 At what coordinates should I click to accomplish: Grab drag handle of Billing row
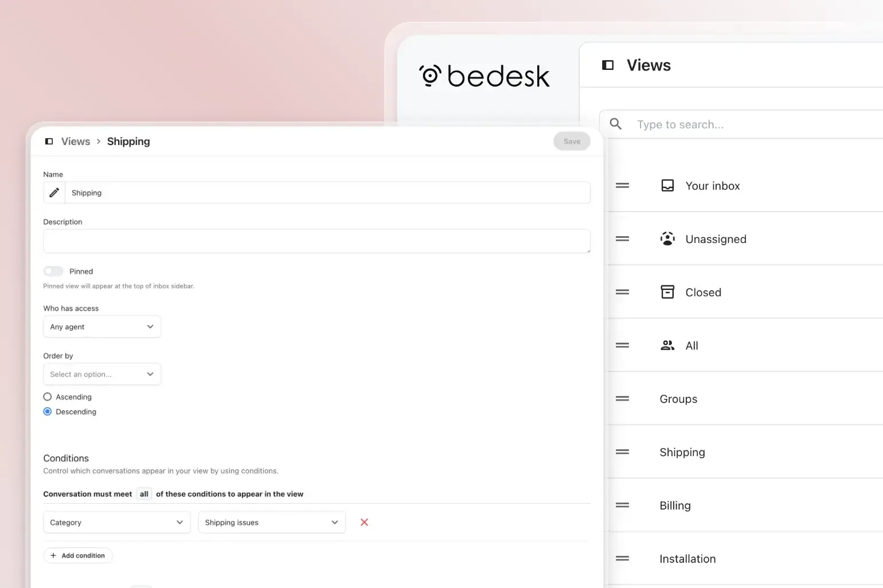(623, 505)
